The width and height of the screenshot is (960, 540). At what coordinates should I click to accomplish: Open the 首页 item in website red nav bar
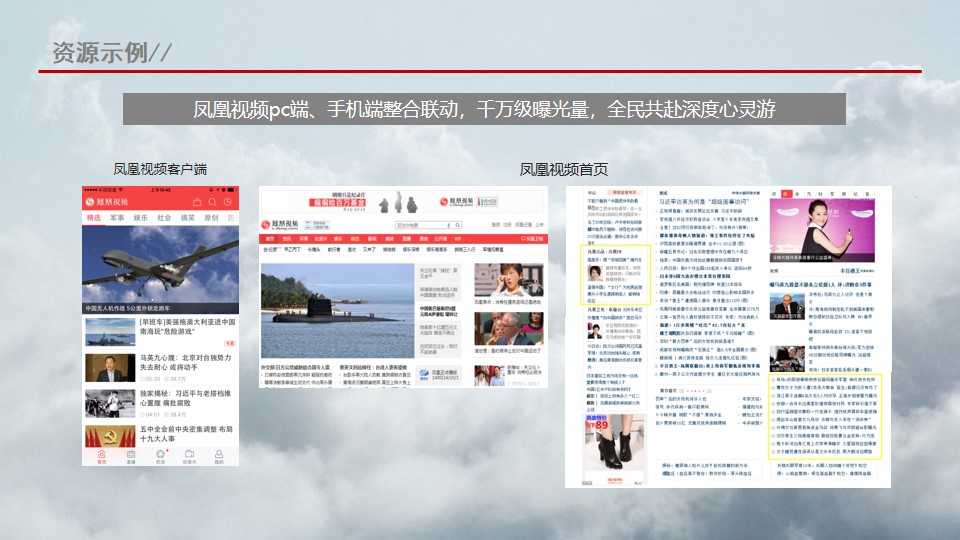coord(270,239)
